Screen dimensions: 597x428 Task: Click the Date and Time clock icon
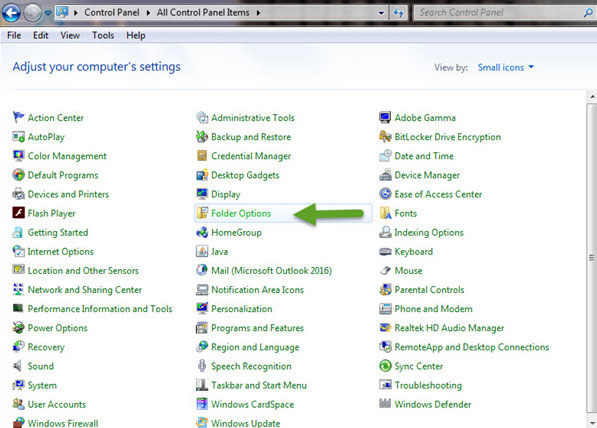click(385, 155)
